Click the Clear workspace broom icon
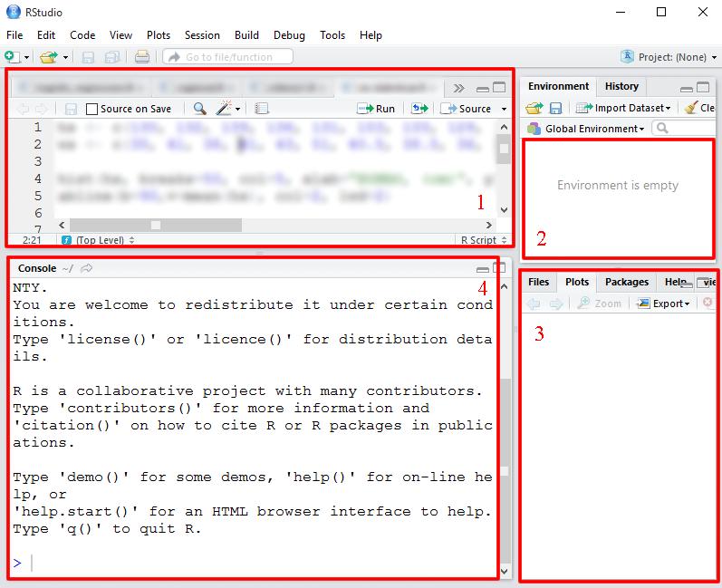The width and height of the screenshot is (722, 588). click(690, 108)
